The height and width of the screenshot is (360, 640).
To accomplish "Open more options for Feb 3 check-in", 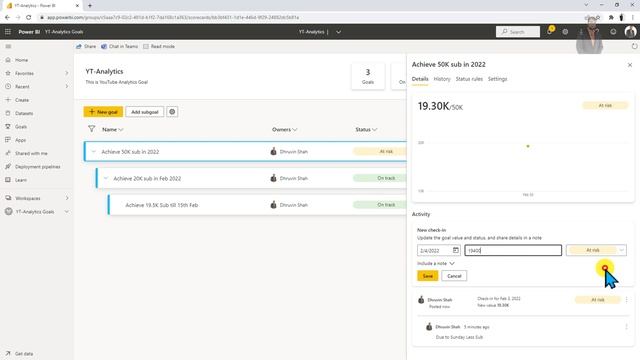I will (x=627, y=300).
